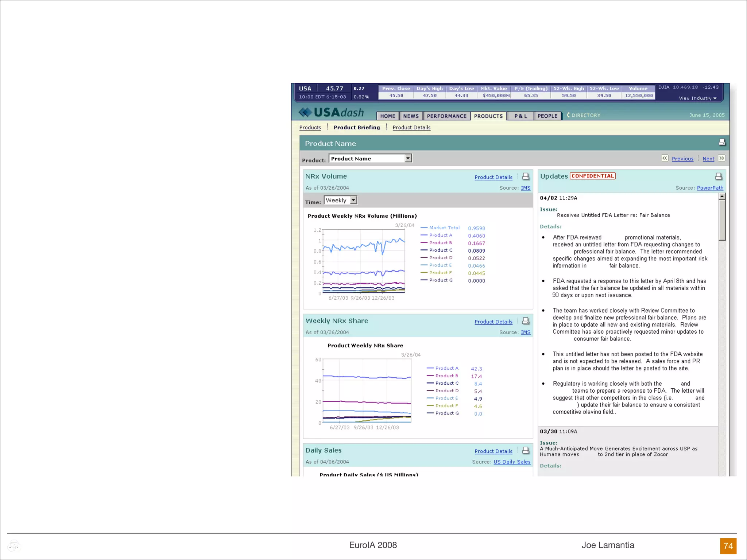
Task: Open the US Daily Sales source link
Action: pyautogui.click(x=512, y=462)
